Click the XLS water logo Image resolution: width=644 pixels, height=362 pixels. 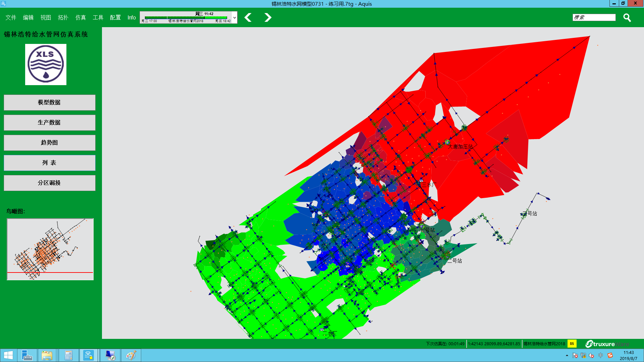pyautogui.click(x=46, y=64)
